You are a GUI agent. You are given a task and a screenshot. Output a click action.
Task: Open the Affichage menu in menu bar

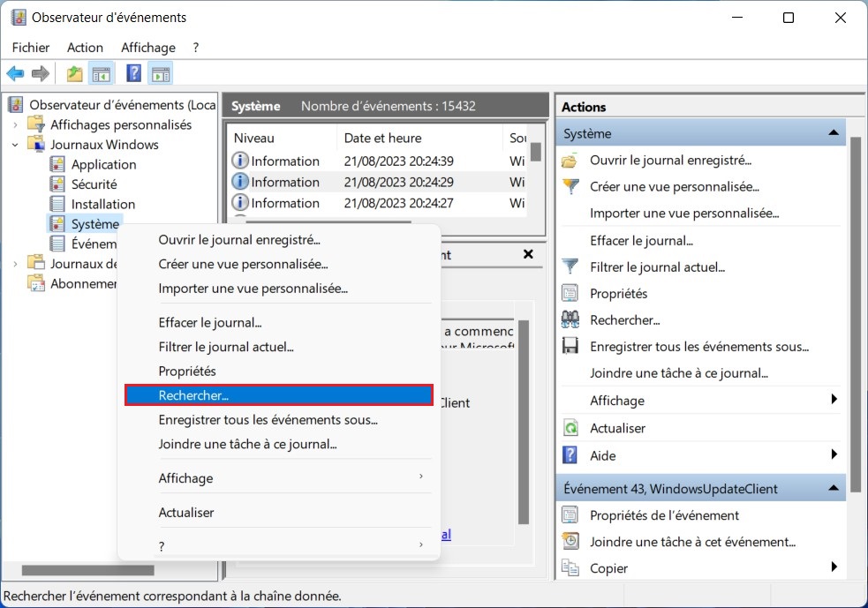pyautogui.click(x=147, y=48)
